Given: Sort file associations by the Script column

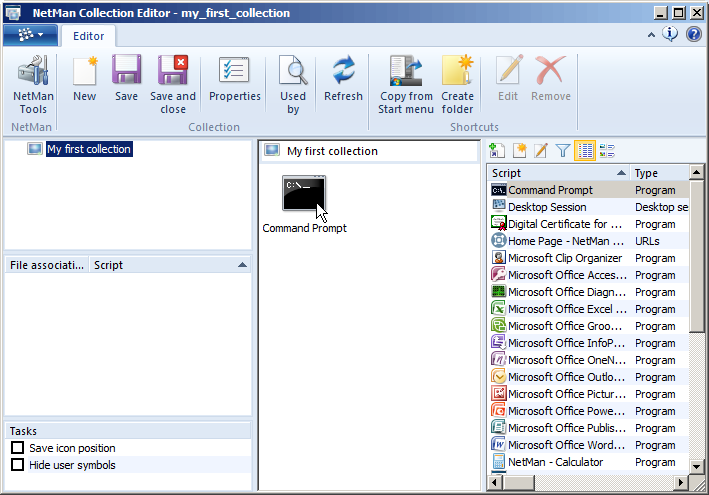Looking at the screenshot, I should tap(170, 265).
